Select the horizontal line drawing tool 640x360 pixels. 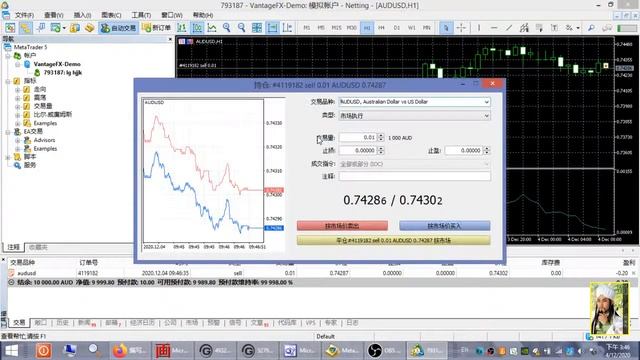(x=494, y=28)
